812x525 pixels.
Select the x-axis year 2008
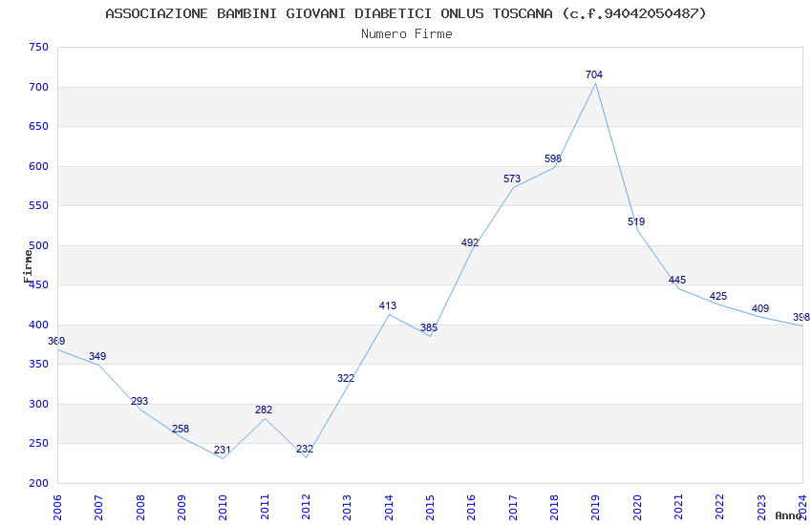(x=139, y=508)
